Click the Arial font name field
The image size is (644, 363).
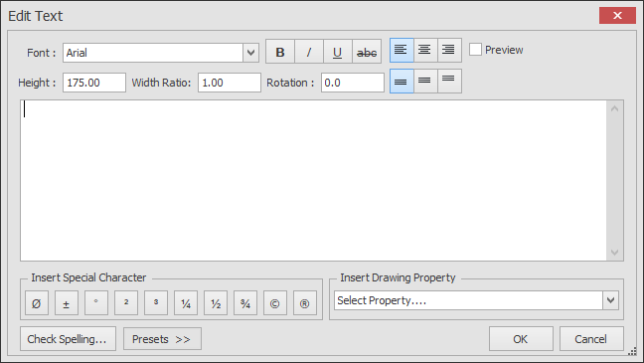pyautogui.click(x=153, y=53)
